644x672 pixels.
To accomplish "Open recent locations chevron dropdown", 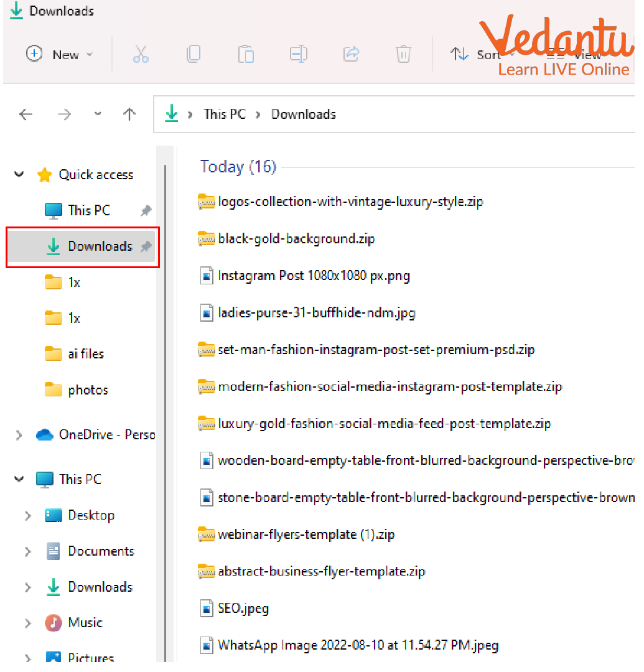I will coord(98,114).
